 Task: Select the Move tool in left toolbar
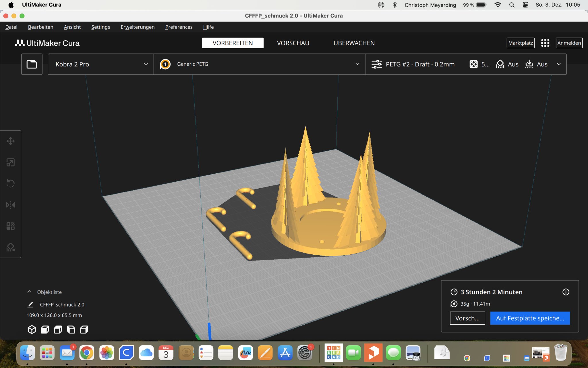(11, 141)
